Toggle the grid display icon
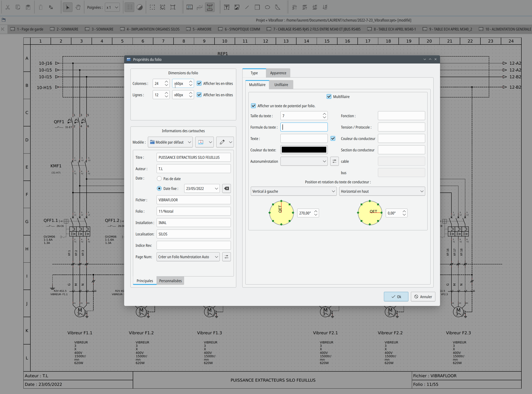This screenshot has height=394, width=532. (x=129, y=7)
